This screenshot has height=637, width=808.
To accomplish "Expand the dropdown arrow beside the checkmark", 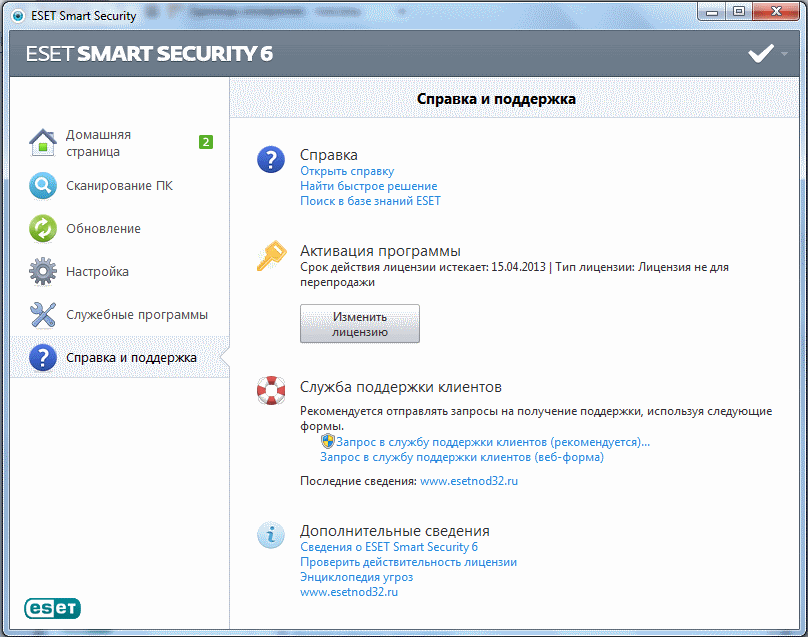I will coord(784,54).
